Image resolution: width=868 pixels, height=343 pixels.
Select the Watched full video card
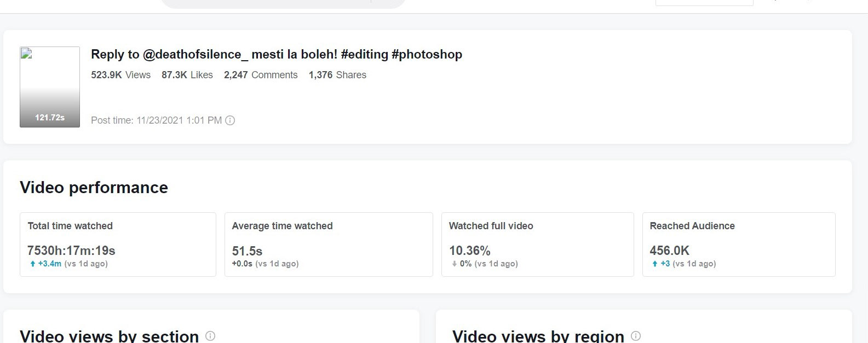pyautogui.click(x=537, y=244)
